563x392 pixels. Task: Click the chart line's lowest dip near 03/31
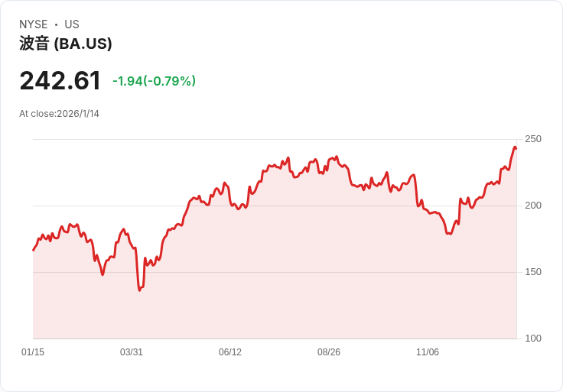[139, 290]
